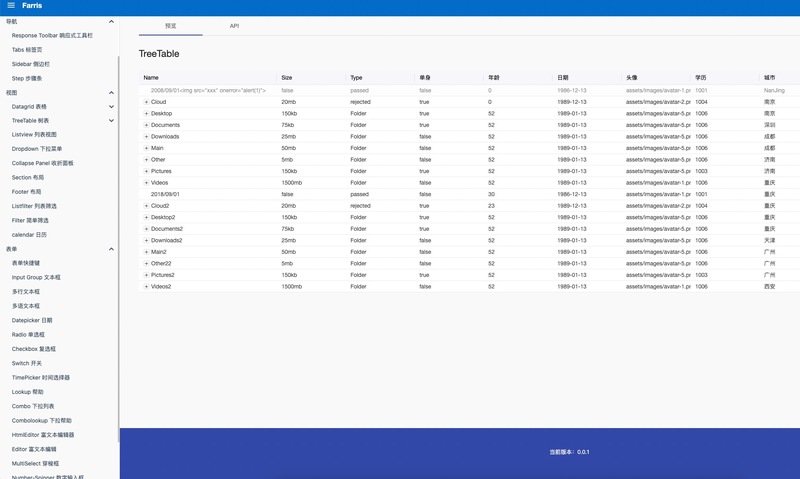The height and width of the screenshot is (479, 800).
Task: Open Datepicker 日期 page
Action: (x=32, y=320)
